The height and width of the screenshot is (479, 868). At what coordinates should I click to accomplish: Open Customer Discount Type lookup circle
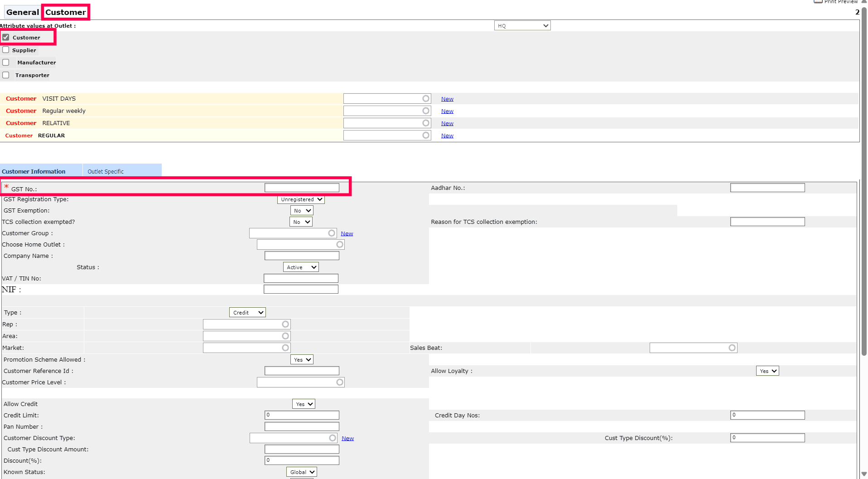coord(333,438)
